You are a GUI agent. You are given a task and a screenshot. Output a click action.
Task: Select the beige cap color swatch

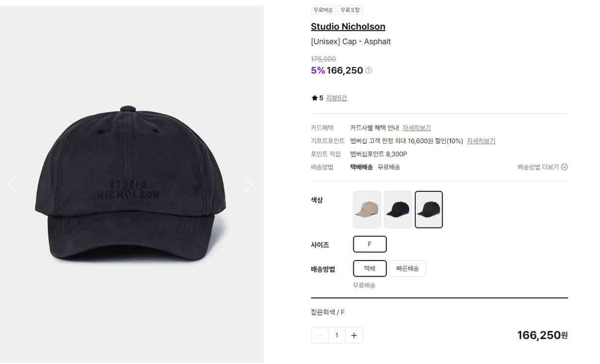tap(367, 210)
